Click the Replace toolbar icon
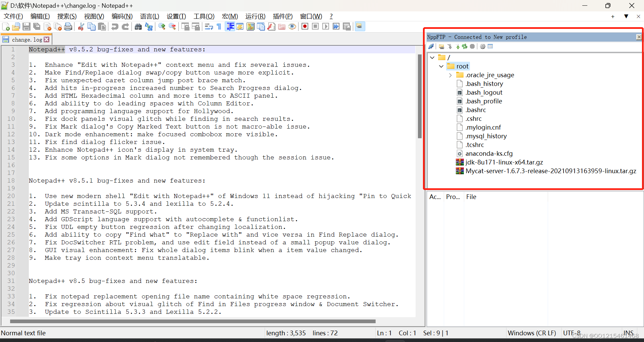Image resolution: width=644 pixels, height=342 pixels. [149, 27]
